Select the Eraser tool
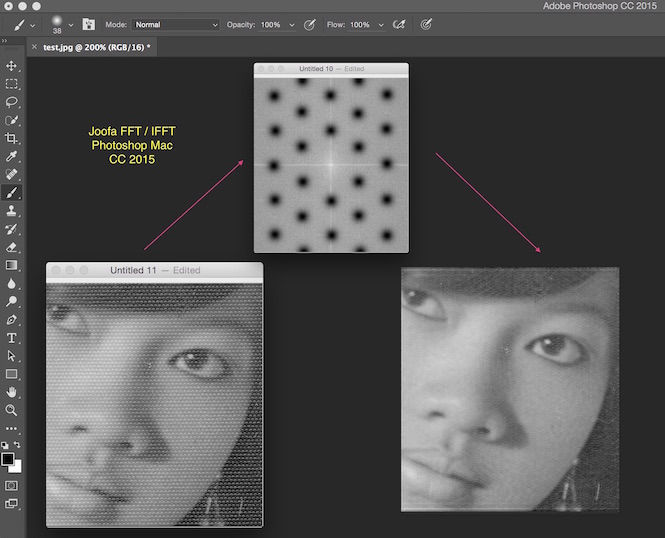The image size is (665, 538). coord(11,247)
